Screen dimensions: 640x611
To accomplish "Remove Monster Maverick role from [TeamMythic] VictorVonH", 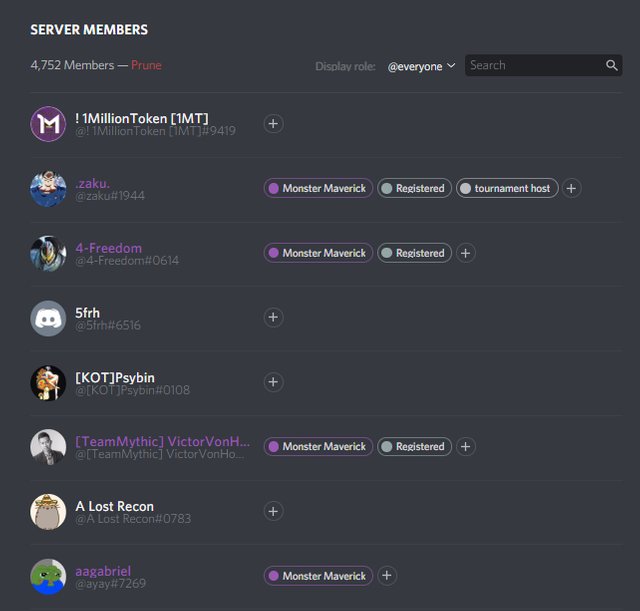I will (x=273, y=447).
